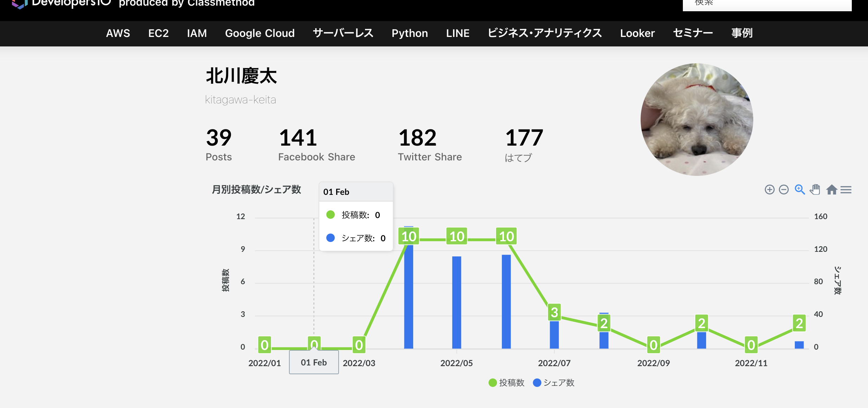
Task: Click the DevelopersIO logo
Action: click(x=62, y=4)
